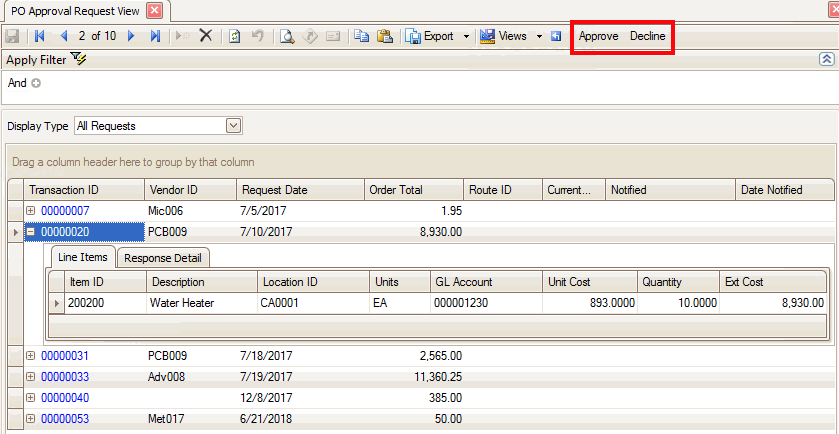The height and width of the screenshot is (434, 839).
Task: Open the Export dropdown arrow
Action: click(x=466, y=36)
